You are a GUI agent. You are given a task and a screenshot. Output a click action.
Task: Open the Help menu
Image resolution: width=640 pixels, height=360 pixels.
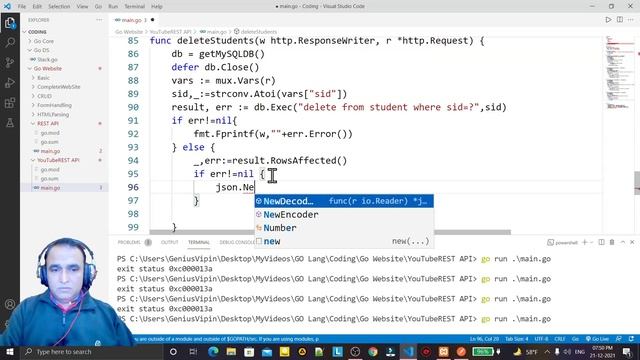(x=157, y=7)
